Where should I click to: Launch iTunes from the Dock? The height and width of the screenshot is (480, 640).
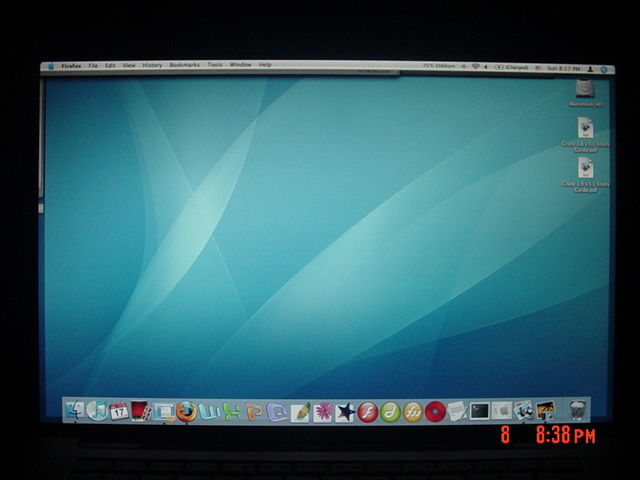97,411
